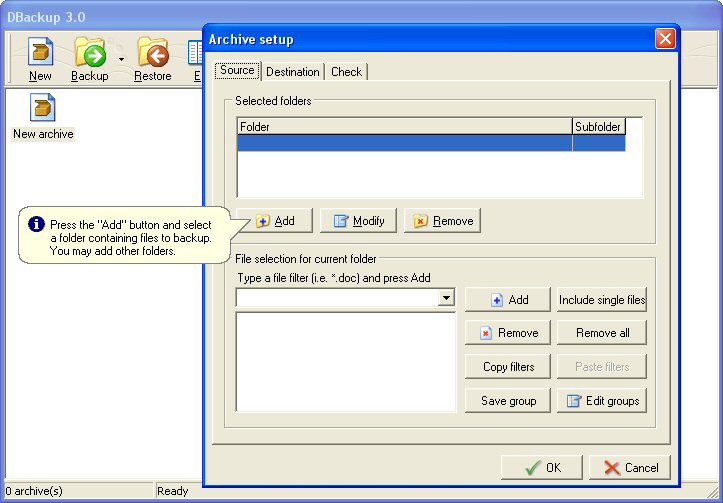723x503 pixels.
Task: Switch to the Source tab
Action: coord(237,71)
